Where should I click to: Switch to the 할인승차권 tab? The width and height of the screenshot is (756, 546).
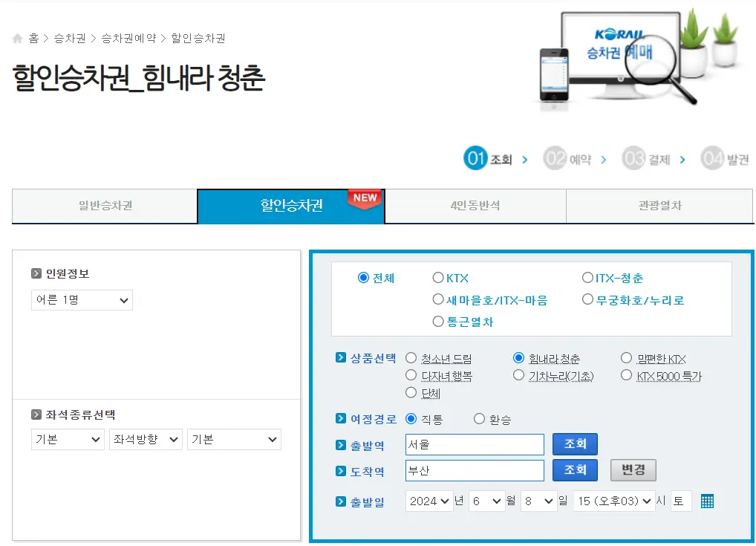[291, 206]
